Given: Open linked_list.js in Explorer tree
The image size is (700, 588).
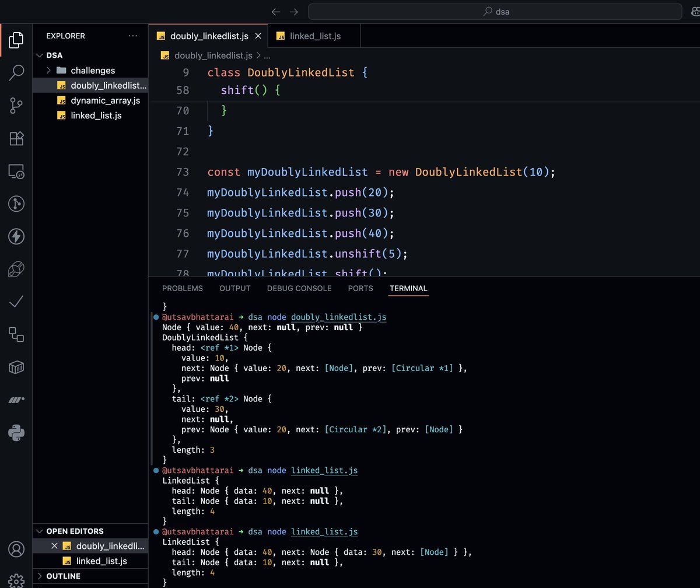Looking at the screenshot, I should click(90, 116).
